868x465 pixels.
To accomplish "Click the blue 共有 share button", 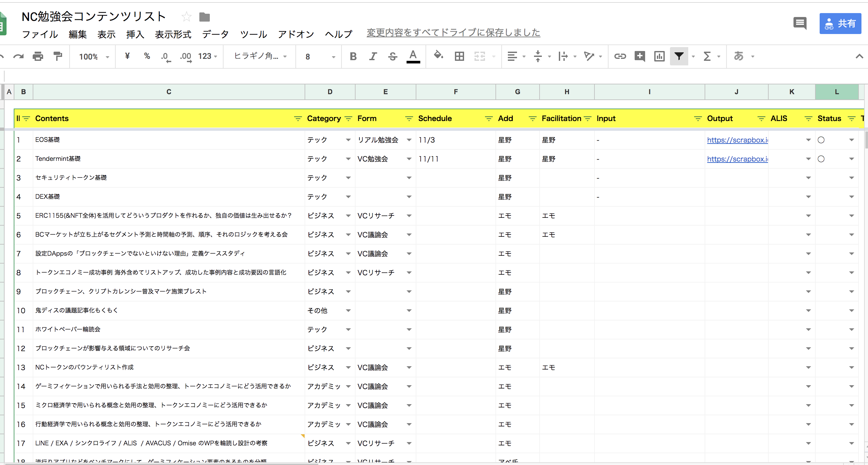I will click(840, 24).
